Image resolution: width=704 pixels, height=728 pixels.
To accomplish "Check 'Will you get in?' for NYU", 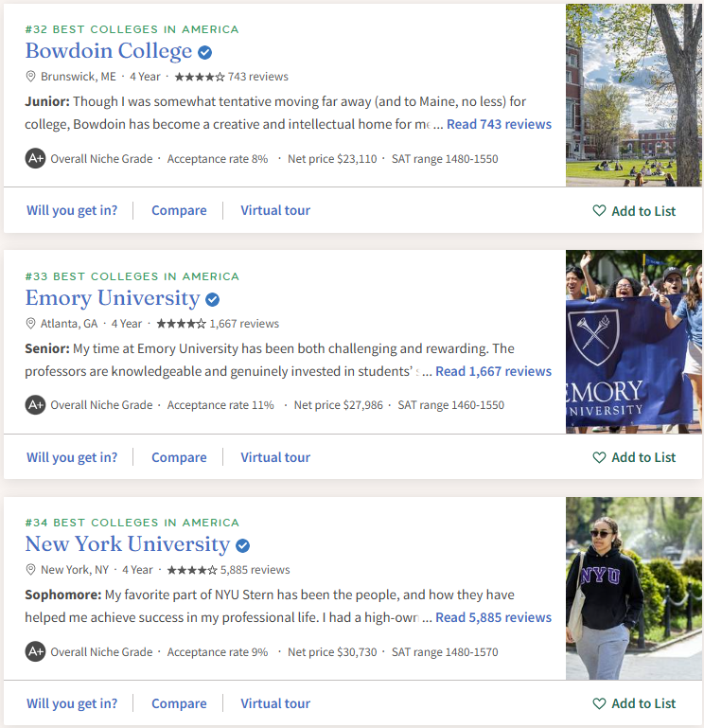I will click(72, 703).
